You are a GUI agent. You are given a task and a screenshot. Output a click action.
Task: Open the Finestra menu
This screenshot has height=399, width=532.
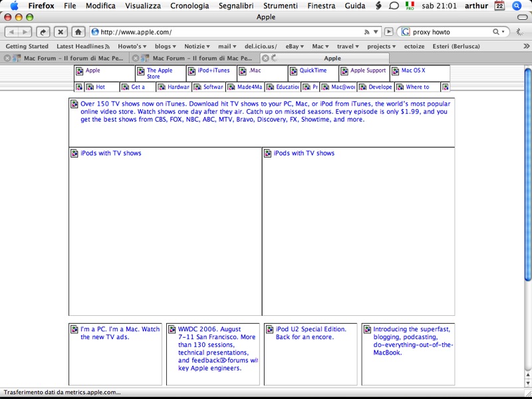point(321,6)
